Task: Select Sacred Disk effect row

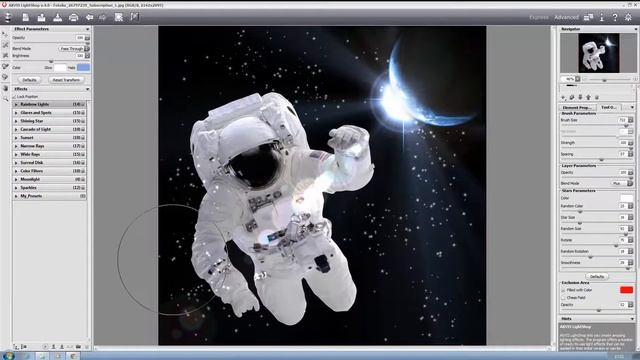Action: tap(49, 162)
